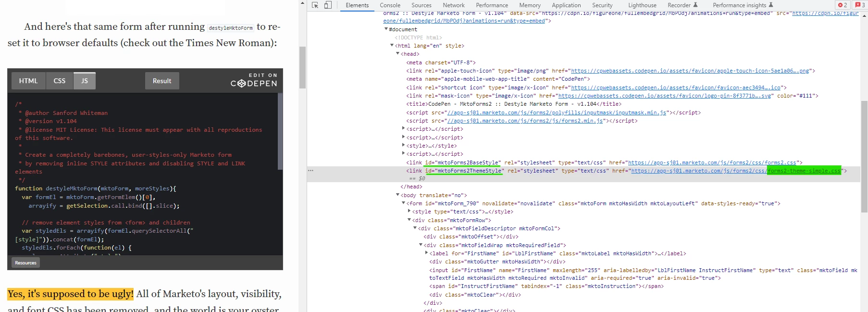Expand the style type="text/css" node in form

409,211
